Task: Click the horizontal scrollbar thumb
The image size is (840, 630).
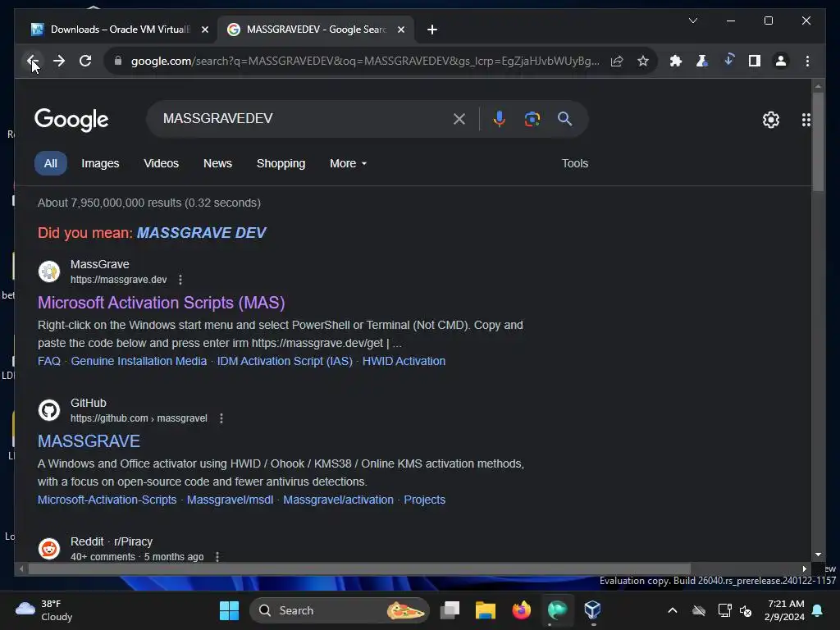Action: coord(359,569)
